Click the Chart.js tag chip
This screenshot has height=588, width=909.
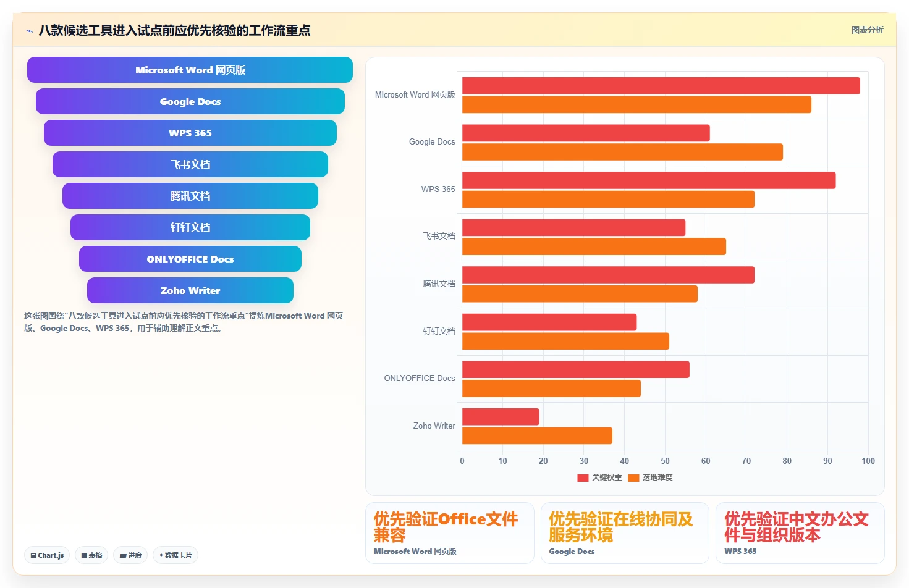click(x=47, y=555)
